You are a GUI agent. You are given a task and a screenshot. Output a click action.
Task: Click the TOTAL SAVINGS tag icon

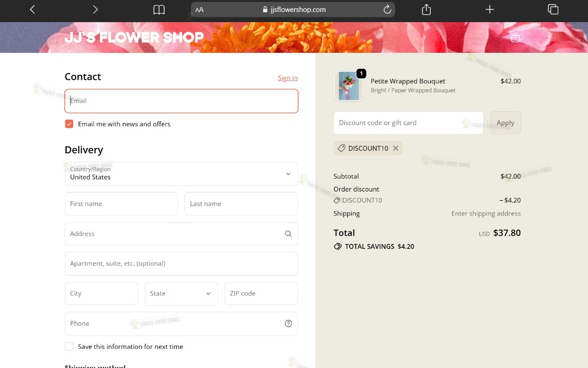[338, 246]
